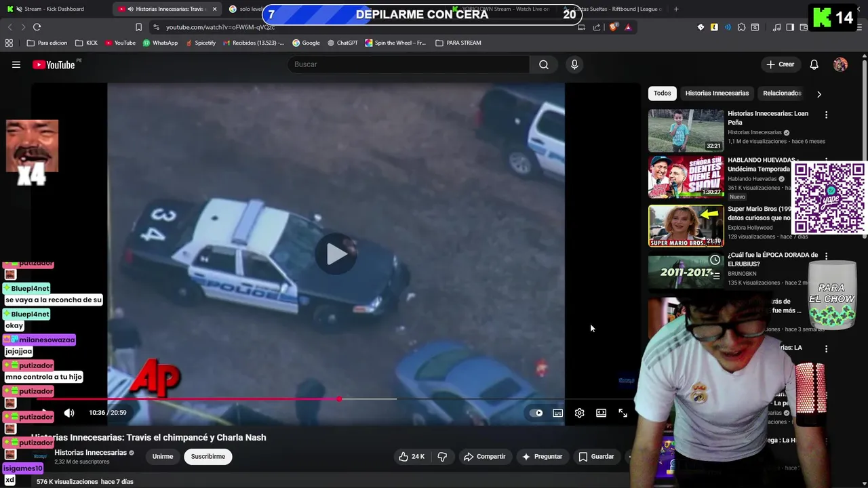Open the Spin the Wheel bookmark

pyautogui.click(x=395, y=43)
